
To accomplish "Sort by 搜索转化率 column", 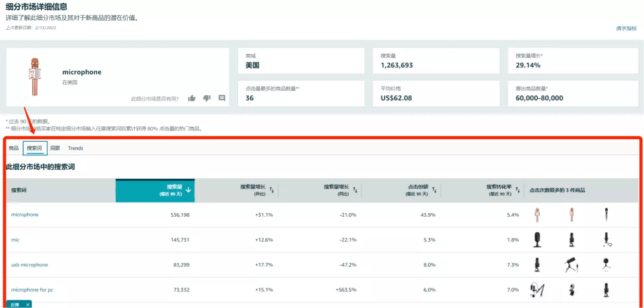I will (517, 190).
